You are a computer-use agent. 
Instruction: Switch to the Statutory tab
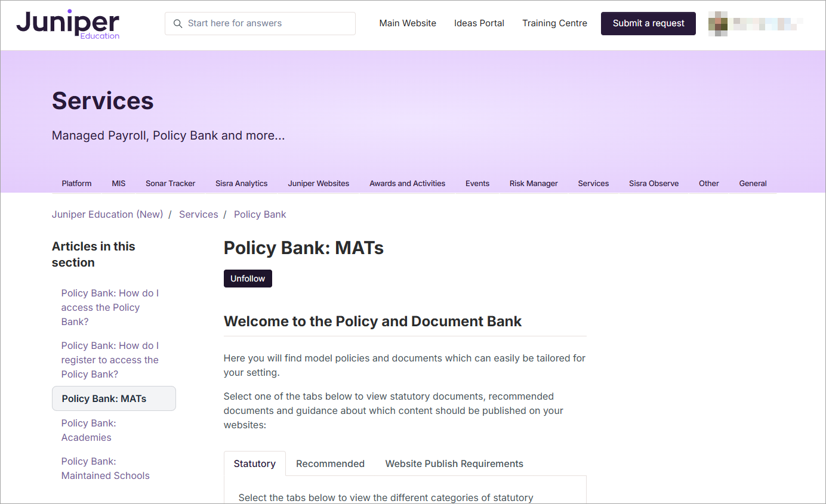coord(255,463)
